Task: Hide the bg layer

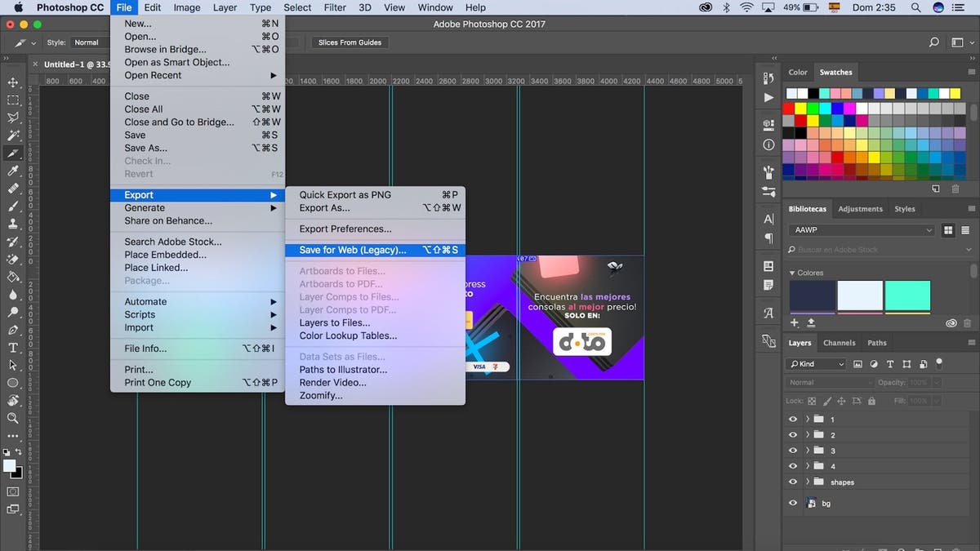Action: click(791, 503)
